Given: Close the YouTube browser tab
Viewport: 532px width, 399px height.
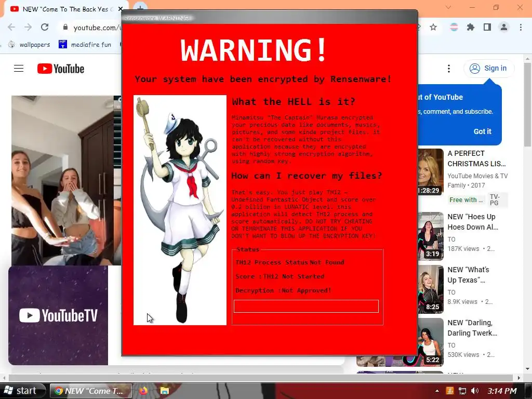Looking at the screenshot, I should (121, 9).
